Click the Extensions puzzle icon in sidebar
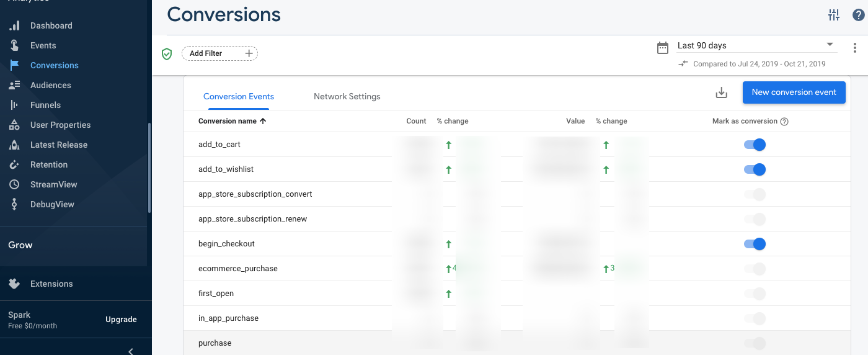This screenshot has height=355, width=868. pos(14,284)
